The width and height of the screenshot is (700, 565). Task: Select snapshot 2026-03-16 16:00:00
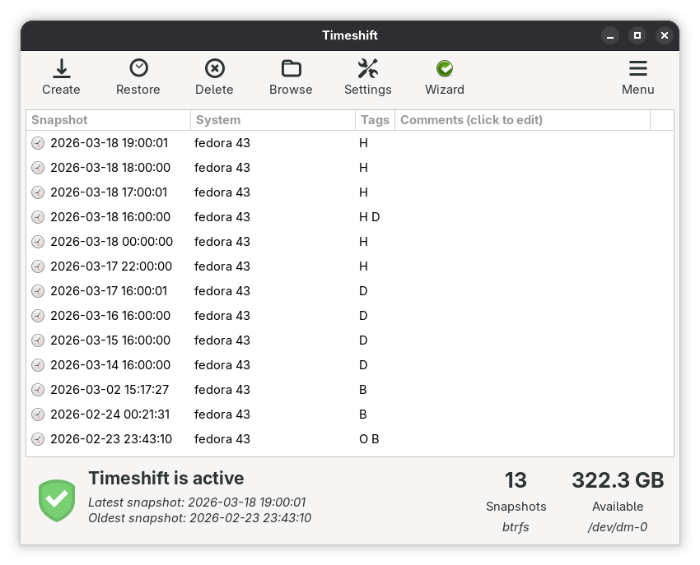[x=350, y=316]
